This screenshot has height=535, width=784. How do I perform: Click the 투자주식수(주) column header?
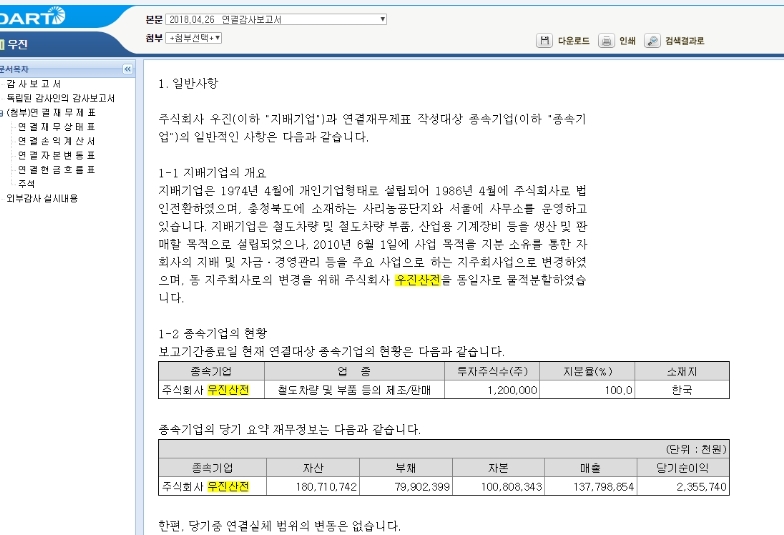point(492,372)
